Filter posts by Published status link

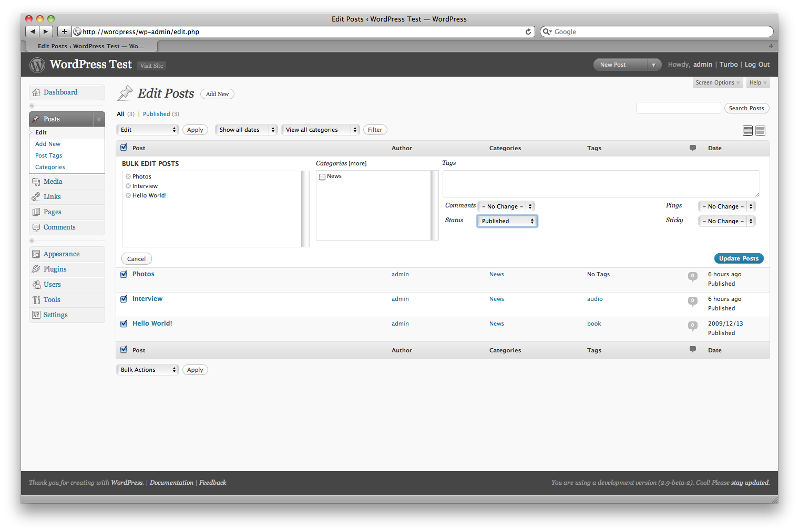[x=157, y=114]
